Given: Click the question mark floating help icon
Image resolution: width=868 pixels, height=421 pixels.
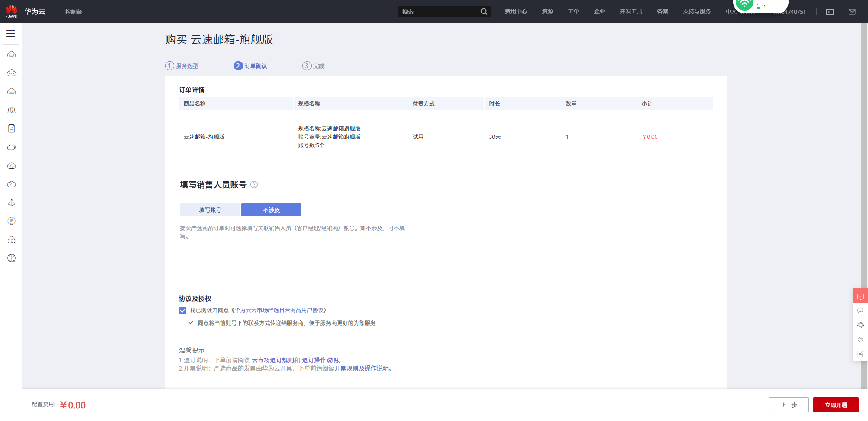Looking at the screenshot, I should 861,339.
